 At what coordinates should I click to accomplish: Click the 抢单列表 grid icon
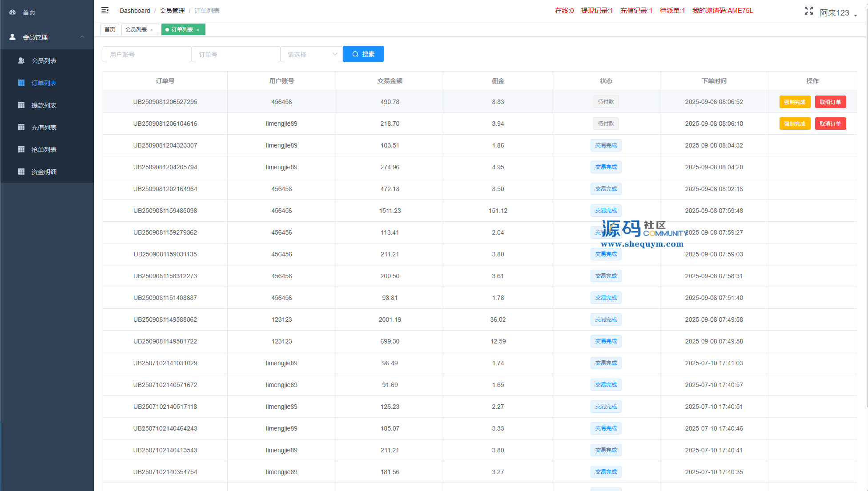coord(21,150)
